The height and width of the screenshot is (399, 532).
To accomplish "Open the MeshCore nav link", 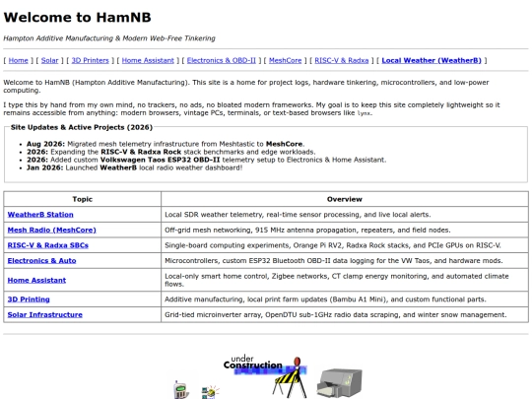I will (x=286, y=60).
